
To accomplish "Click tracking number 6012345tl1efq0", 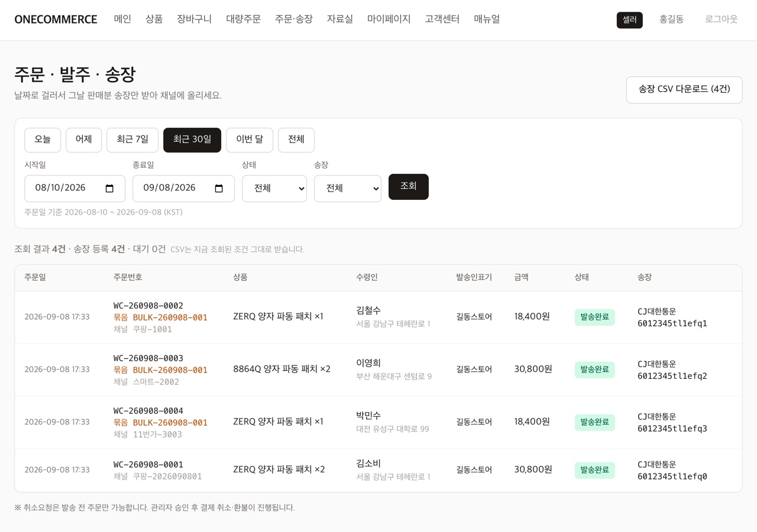I will 672,476.
